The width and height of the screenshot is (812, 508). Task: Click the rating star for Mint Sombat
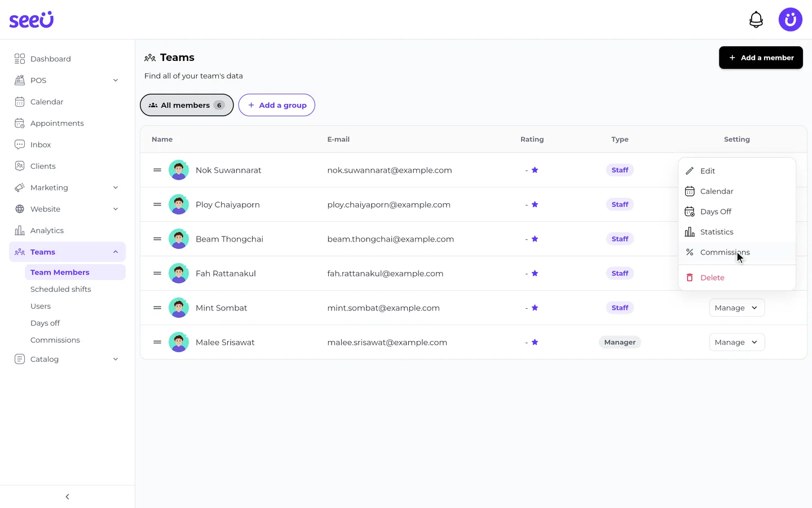tap(535, 308)
